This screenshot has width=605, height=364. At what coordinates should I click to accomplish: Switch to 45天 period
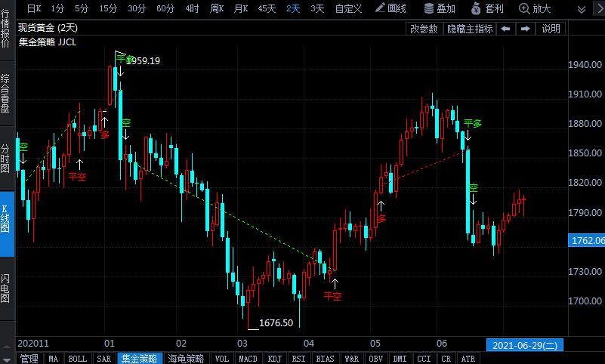[x=267, y=8]
